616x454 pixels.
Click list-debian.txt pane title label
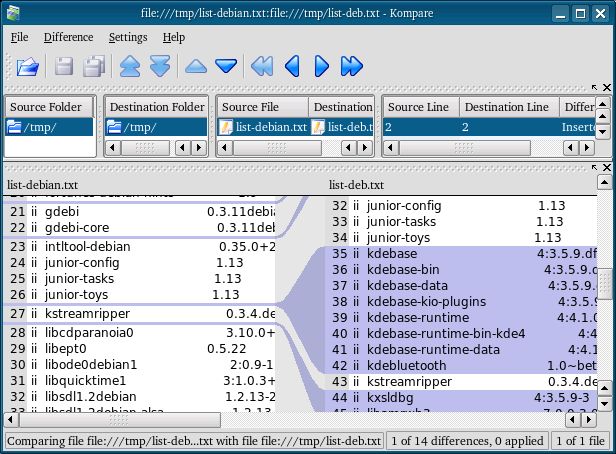coord(42,185)
